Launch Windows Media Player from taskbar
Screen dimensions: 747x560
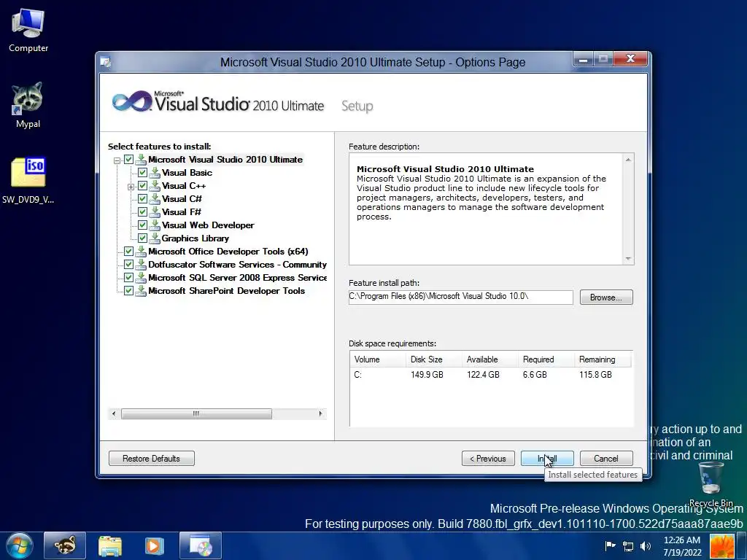pos(154,545)
